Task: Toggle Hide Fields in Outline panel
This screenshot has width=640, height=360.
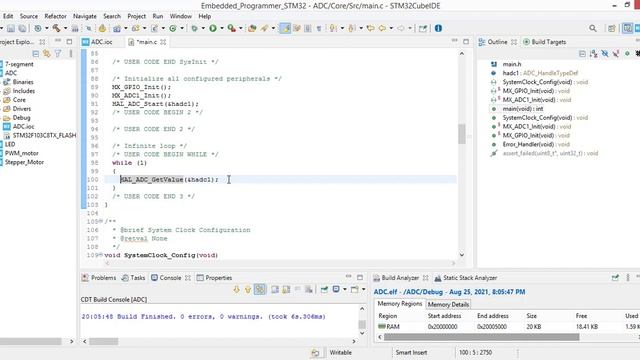Action: [605, 54]
